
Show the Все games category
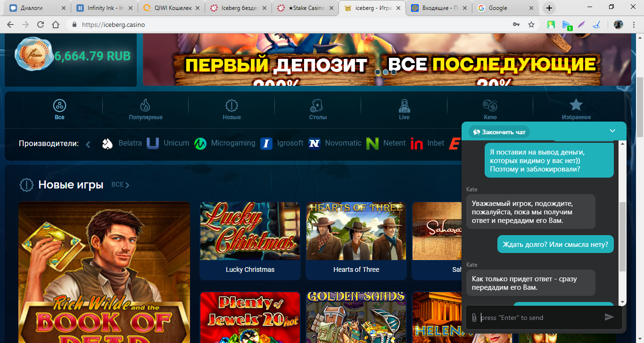tap(59, 110)
